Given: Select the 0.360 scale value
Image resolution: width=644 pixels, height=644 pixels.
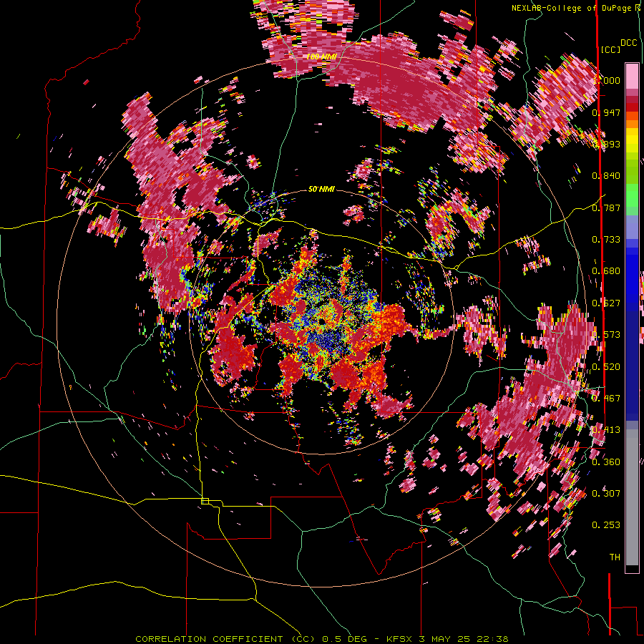Looking at the screenshot, I should pyautogui.click(x=606, y=462).
